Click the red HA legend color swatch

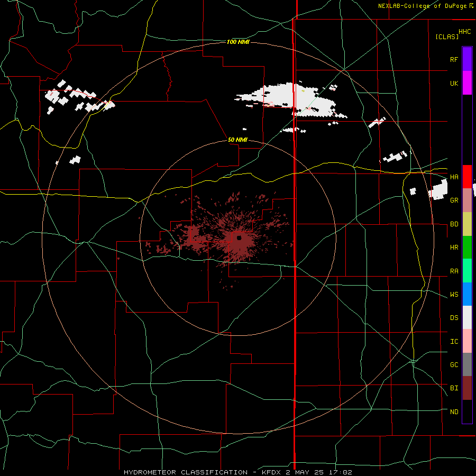pos(467,177)
